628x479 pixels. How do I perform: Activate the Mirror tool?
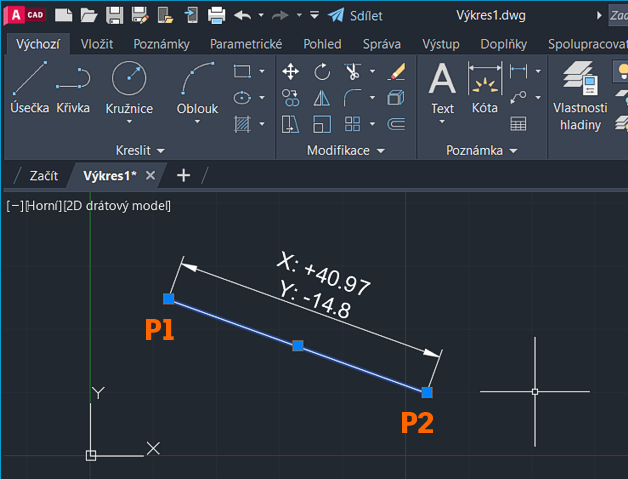point(322,98)
